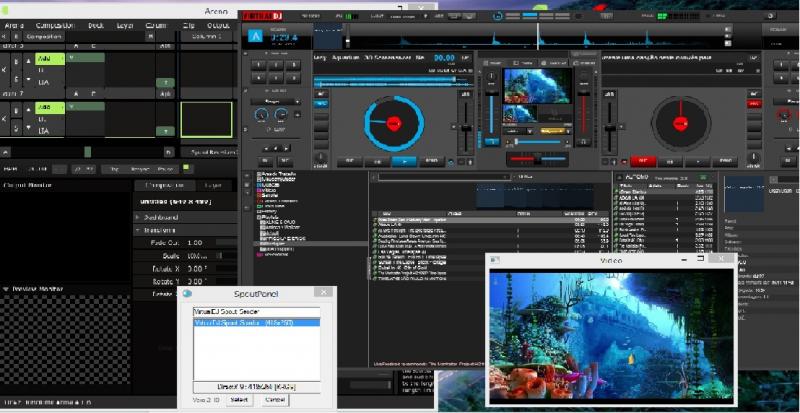
Task: Click SYNC button on left deck
Action: pos(432,161)
